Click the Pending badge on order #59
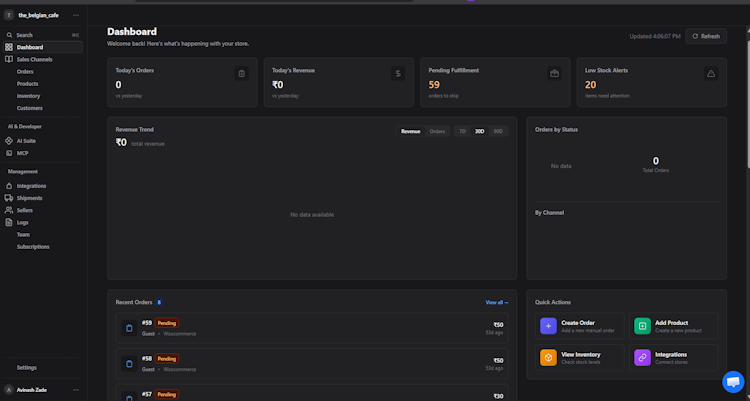Image resolution: width=750 pixels, height=401 pixels. pos(167,323)
